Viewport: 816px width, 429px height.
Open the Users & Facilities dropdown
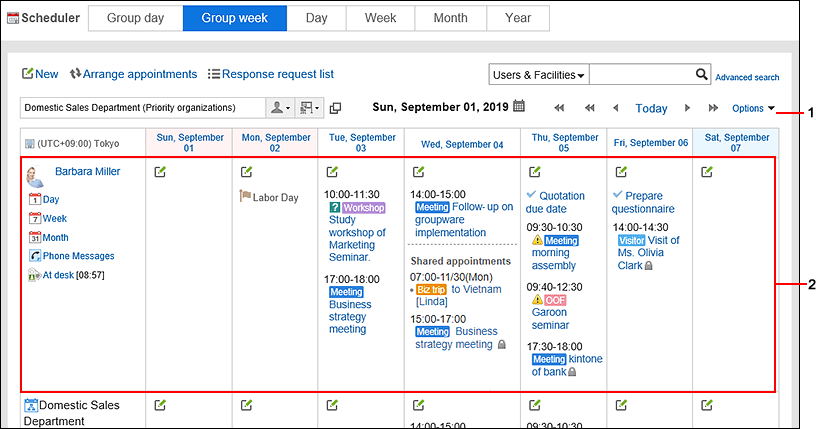(539, 75)
